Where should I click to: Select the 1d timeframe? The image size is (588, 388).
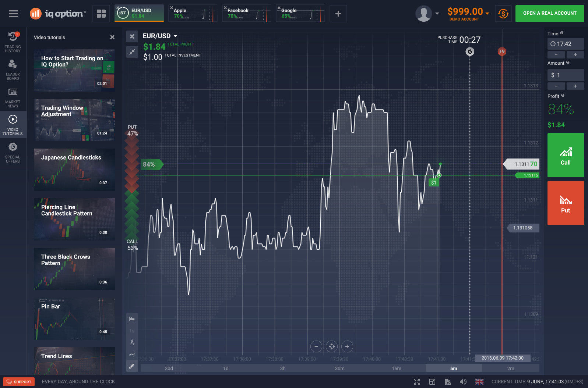tap(226, 369)
